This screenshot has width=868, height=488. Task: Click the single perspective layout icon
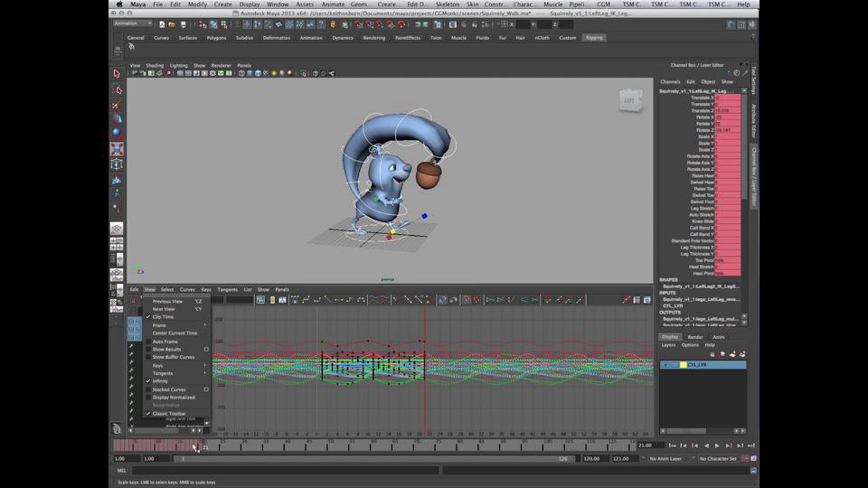pos(116,228)
